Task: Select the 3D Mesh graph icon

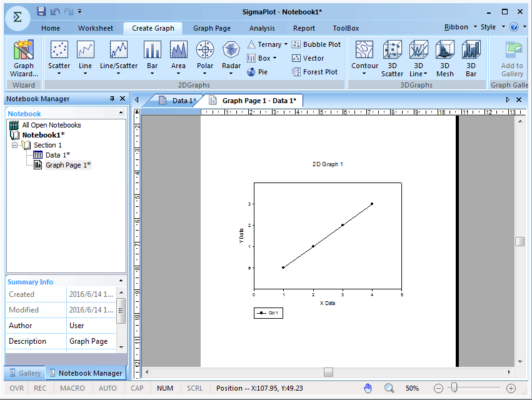Action: [445, 50]
